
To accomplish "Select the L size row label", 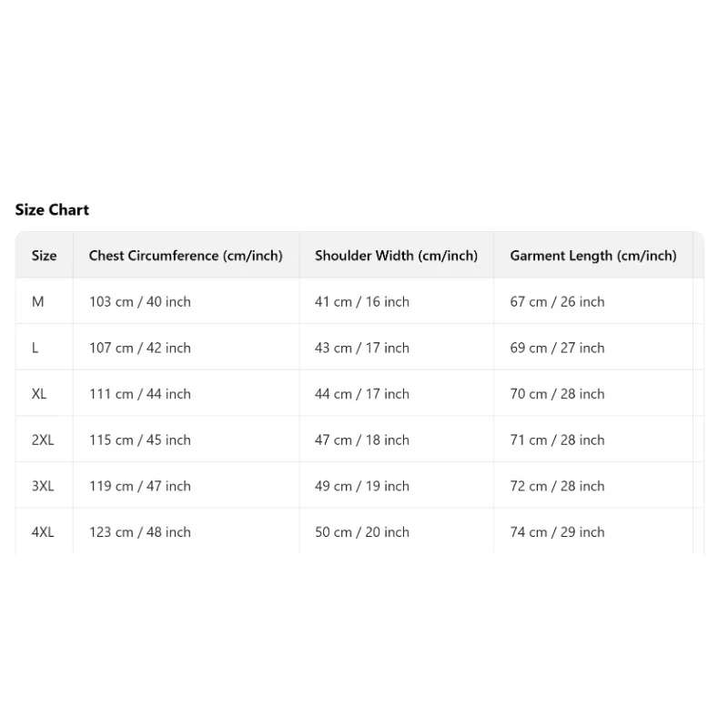I will [x=35, y=348].
